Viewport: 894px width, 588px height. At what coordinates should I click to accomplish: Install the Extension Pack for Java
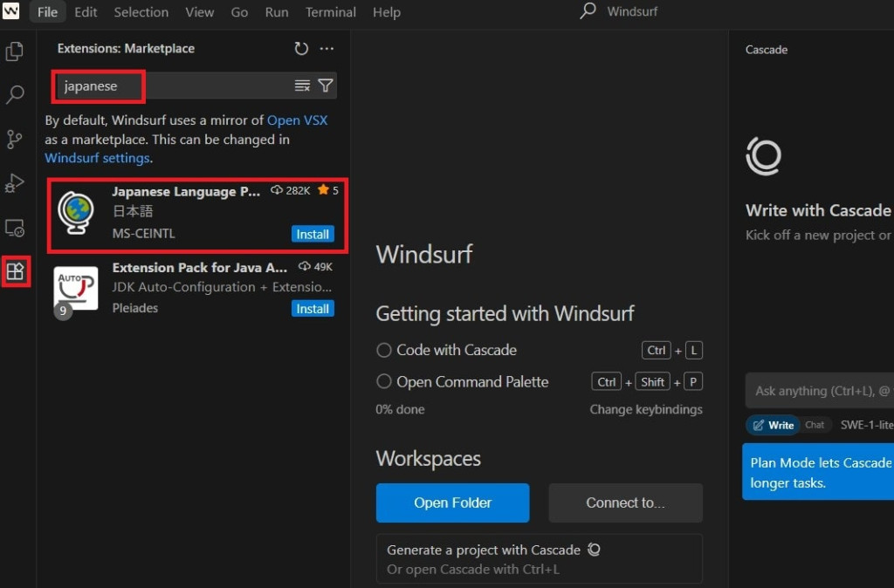313,309
